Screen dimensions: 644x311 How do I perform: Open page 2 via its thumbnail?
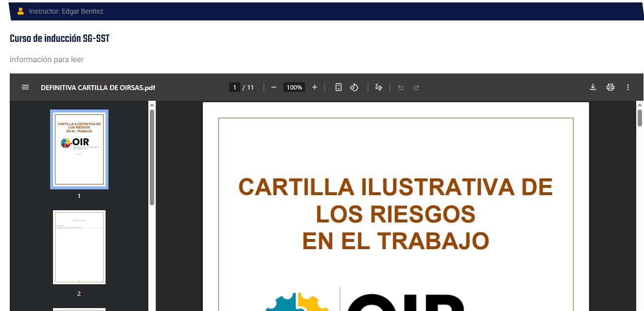pos(79,246)
